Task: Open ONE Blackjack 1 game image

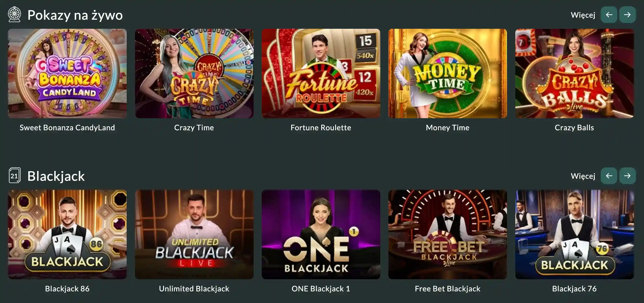Action: [x=321, y=235]
